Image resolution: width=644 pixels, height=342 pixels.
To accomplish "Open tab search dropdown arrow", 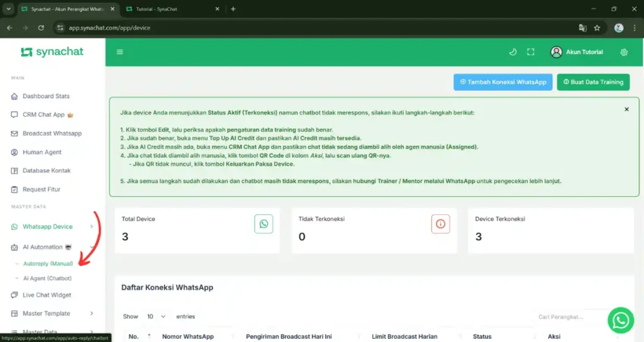I will [x=8, y=9].
